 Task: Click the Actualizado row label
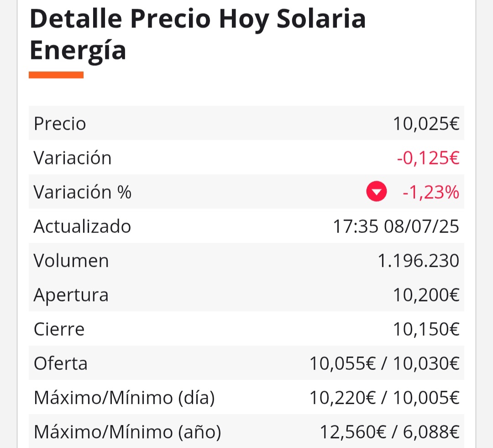(82, 226)
